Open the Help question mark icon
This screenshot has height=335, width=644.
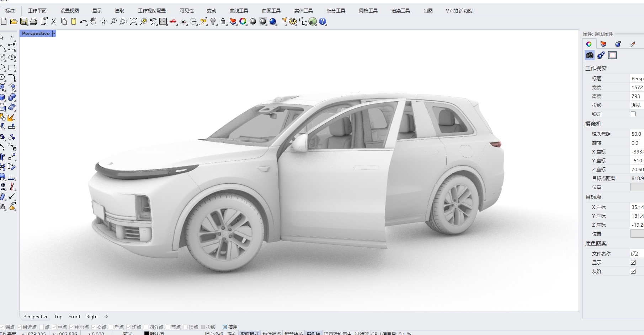[323, 22]
